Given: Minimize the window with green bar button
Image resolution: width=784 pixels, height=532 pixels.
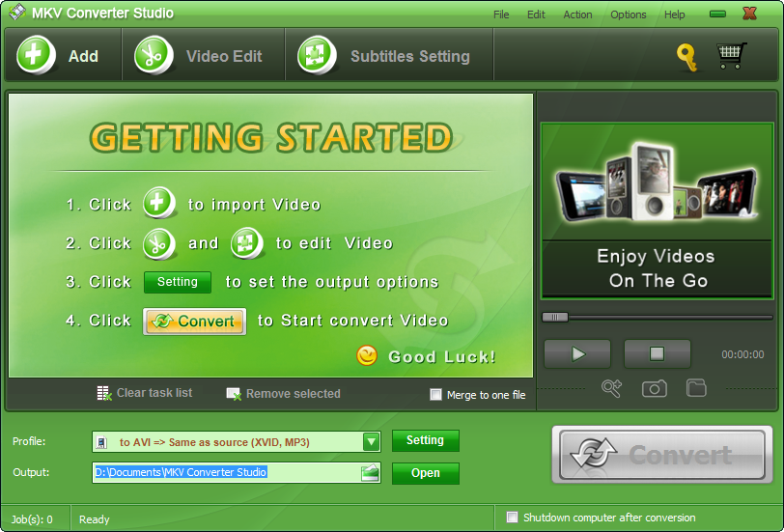Looking at the screenshot, I should click(x=717, y=14).
